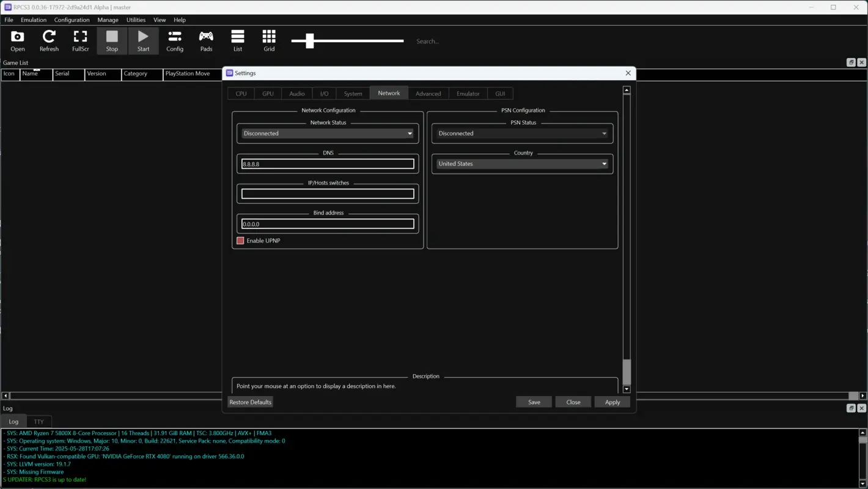868x489 pixels.
Task: Open a game file with the Open icon
Action: pyautogui.click(x=17, y=40)
